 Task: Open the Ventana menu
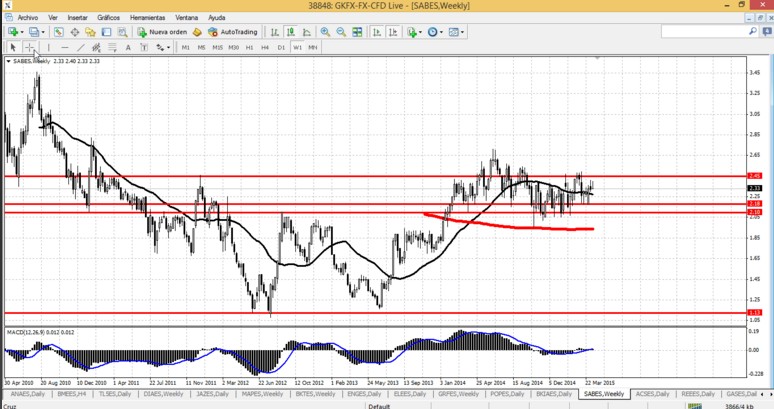point(187,17)
